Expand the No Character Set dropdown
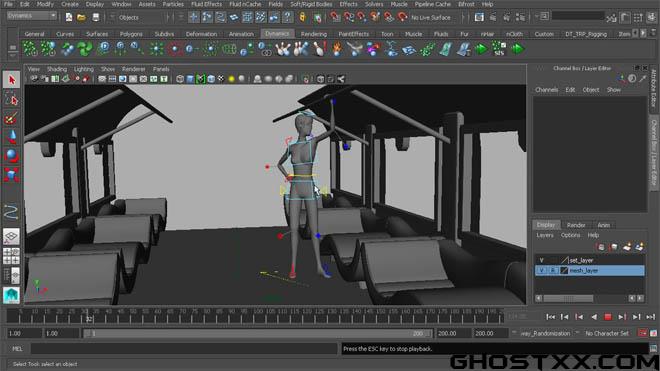This screenshot has width=660, height=371. click(x=607, y=334)
